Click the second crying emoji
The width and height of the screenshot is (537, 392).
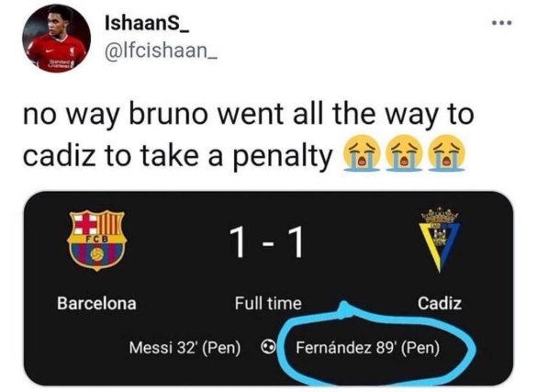[404, 153]
